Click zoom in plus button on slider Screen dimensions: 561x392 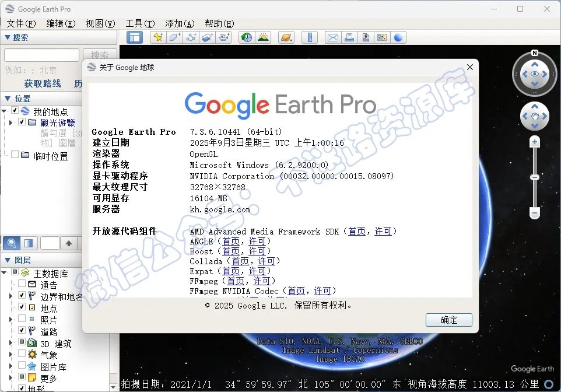pos(535,142)
